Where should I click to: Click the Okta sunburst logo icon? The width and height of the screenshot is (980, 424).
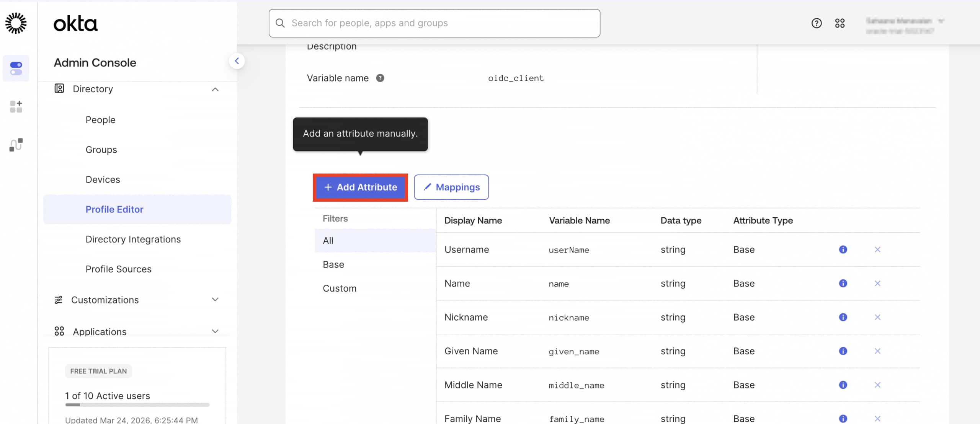click(x=16, y=23)
